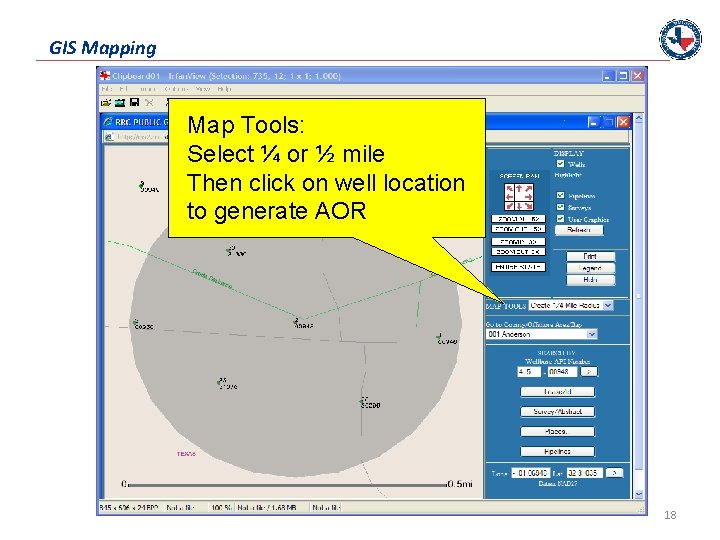This screenshot has height=540, width=720.
Task: Open the Options menu in IrfanView
Action: click(176, 89)
